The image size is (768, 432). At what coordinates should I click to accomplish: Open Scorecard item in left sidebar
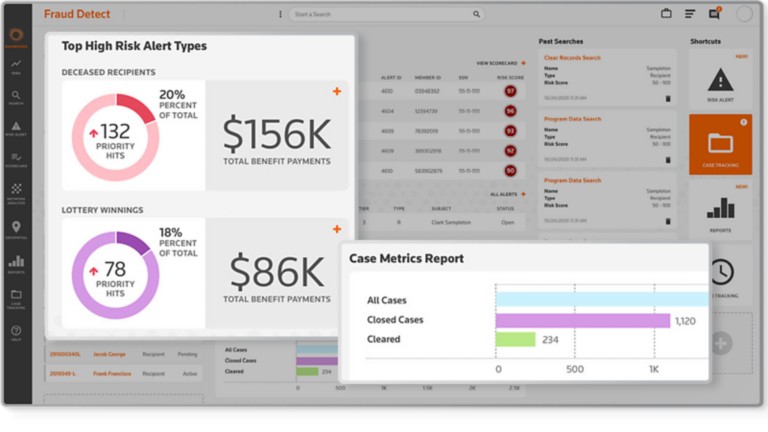(x=16, y=160)
